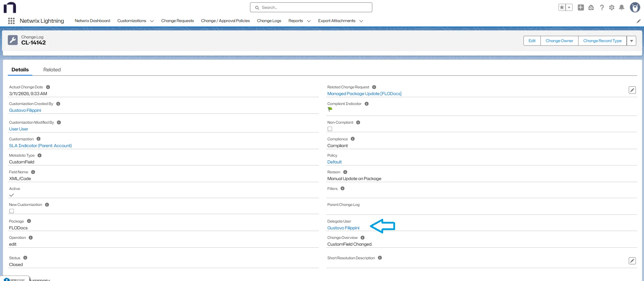Click the Change Record Type button
The height and width of the screenshot is (281, 644).
pyautogui.click(x=602, y=41)
